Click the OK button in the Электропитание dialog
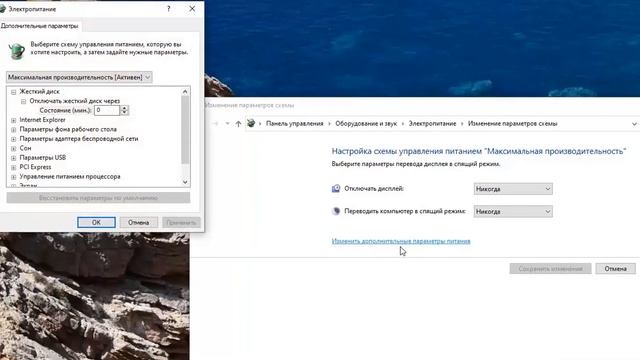This screenshot has width=640, height=360. coord(96,222)
